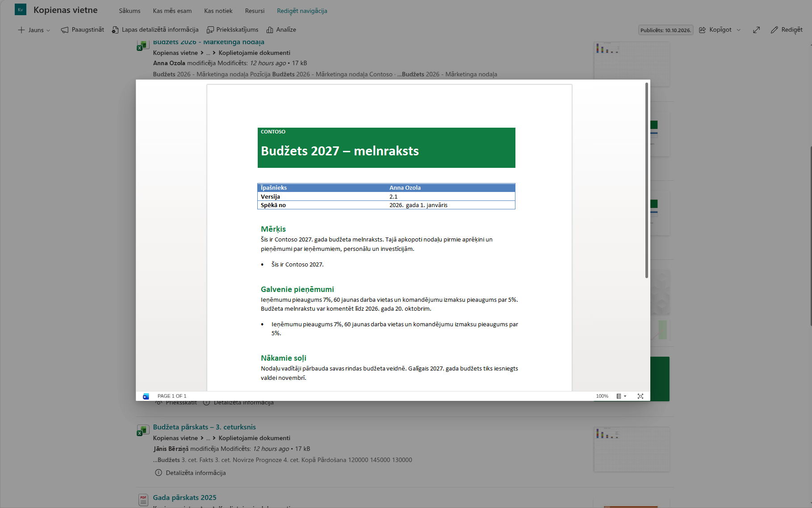This screenshot has width=812, height=508.
Task: Click the Galvenie pieņēmumi heading
Action: point(297,289)
